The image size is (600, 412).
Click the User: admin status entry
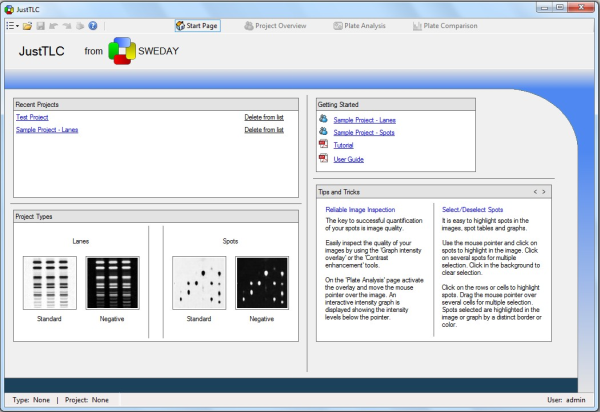click(566, 400)
